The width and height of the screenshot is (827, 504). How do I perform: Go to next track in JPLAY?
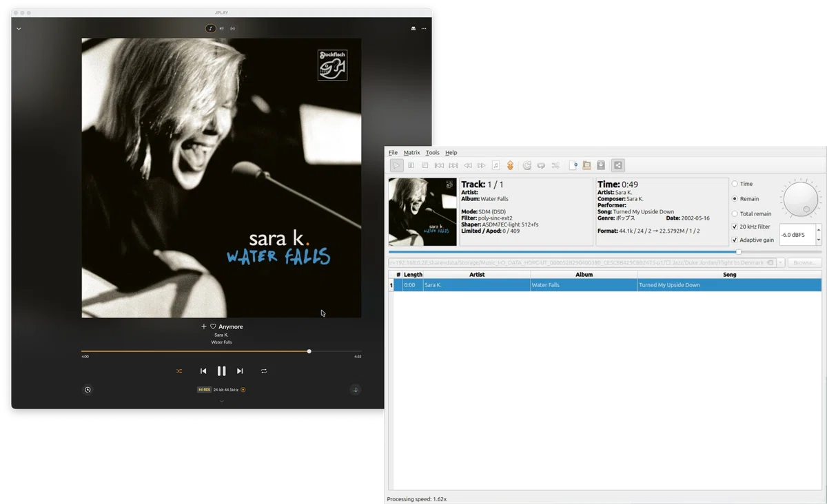click(x=240, y=371)
